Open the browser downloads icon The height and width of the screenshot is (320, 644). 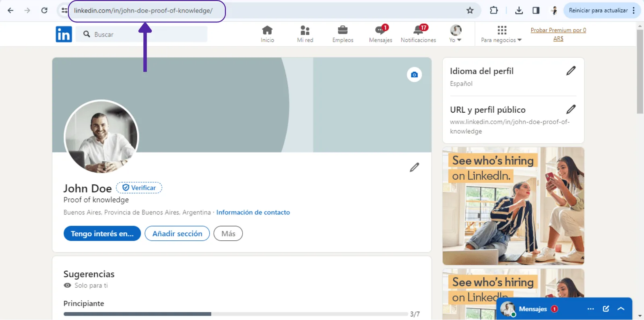pos(519,10)
